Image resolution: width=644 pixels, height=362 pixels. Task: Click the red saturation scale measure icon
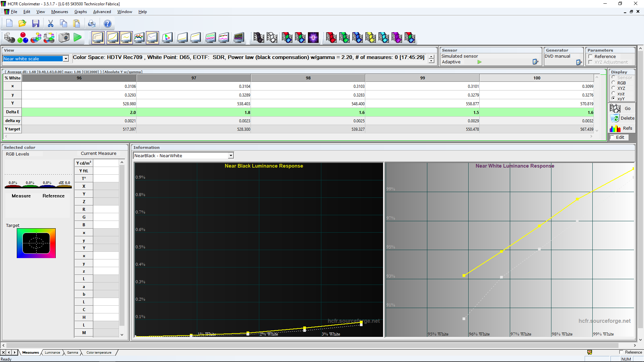point(331,38)
